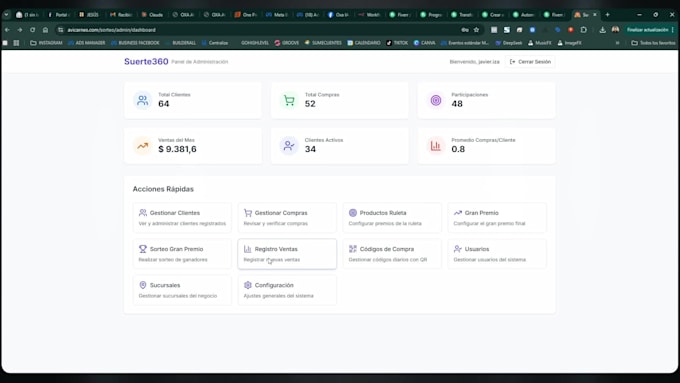Click Total Clientes people icon
This screenshot has width=680, height=383.
pos(142,100)
